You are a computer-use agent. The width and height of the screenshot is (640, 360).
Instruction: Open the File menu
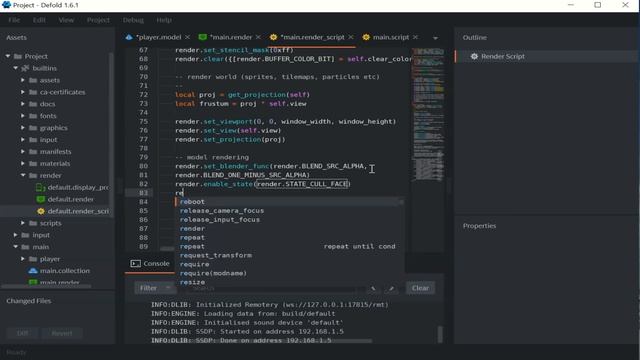click(14, 20)
